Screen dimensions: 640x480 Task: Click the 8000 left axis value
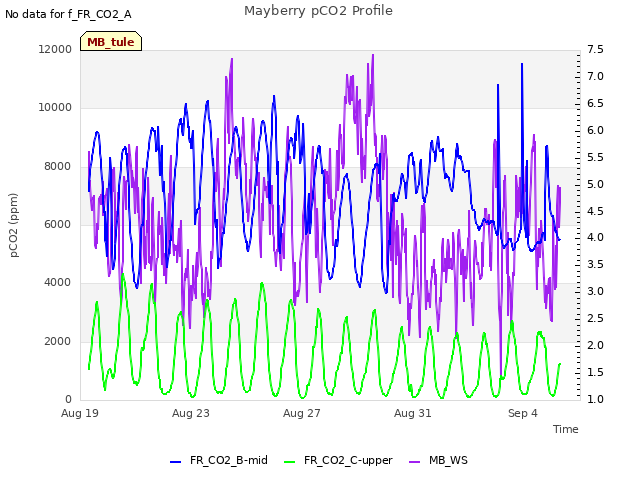[x=58, y=166]
